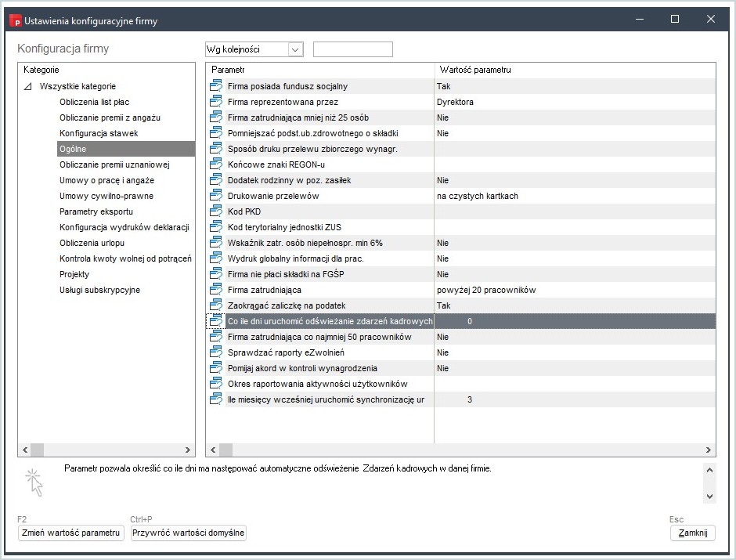
Task: Collapse the Wszystkie kategorie tree node
Action: click(28, 86)
